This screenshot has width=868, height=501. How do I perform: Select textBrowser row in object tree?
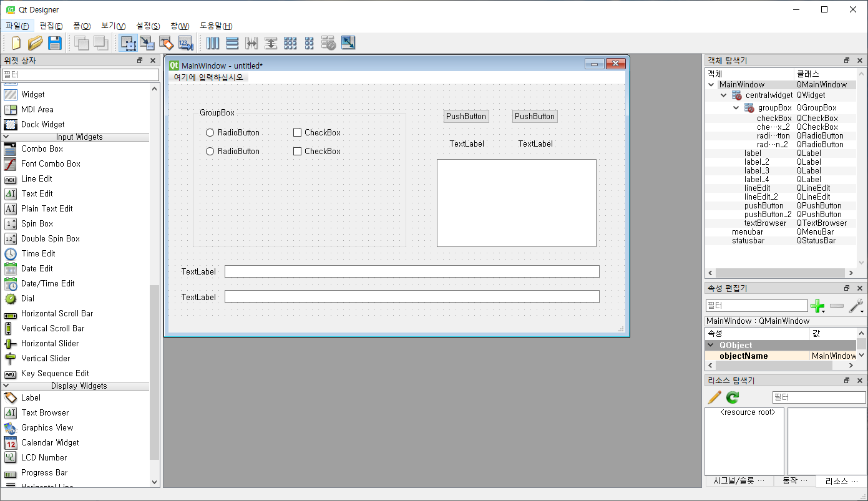coord(781,223)
